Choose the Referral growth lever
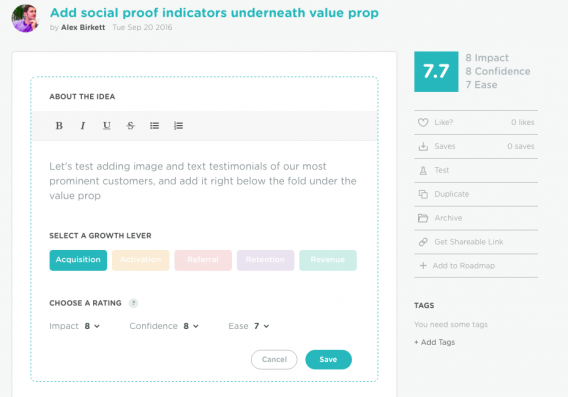568x397 pixels. tap(203, 260)
